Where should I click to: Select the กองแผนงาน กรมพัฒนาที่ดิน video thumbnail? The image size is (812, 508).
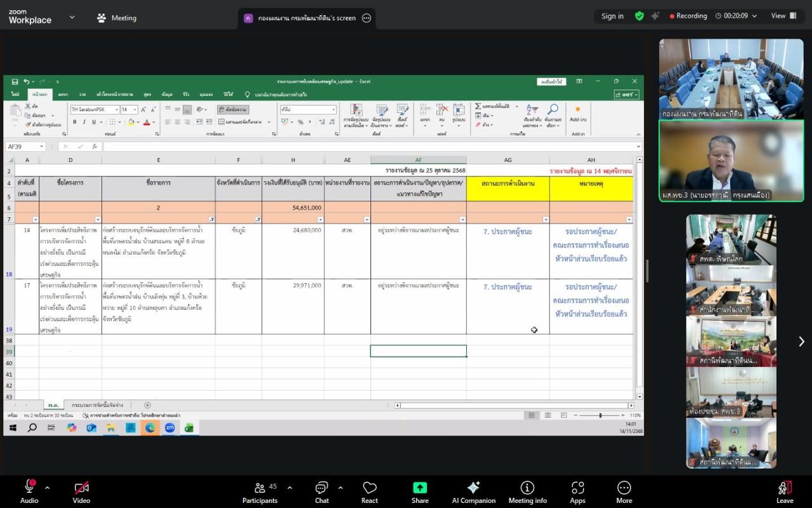[x=731, y=79]
